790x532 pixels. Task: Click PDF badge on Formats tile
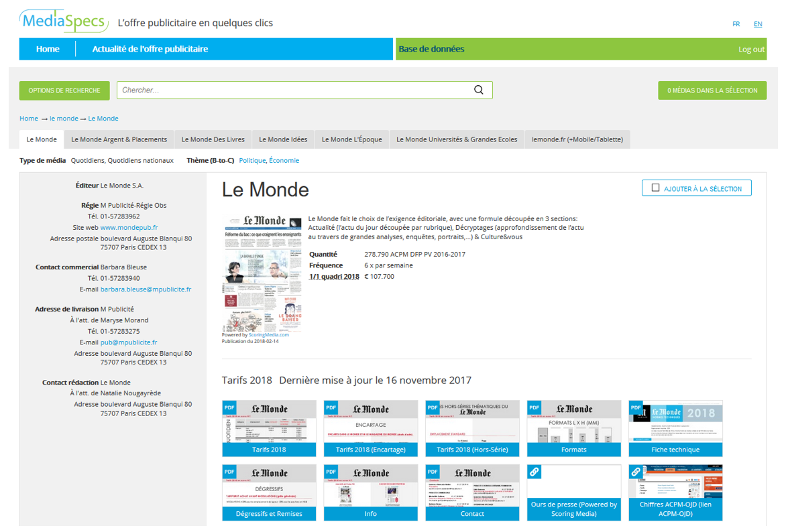534,407
